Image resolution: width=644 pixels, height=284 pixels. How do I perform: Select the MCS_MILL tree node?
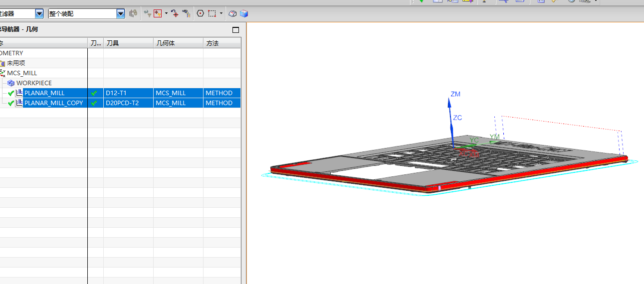point(22,73)
